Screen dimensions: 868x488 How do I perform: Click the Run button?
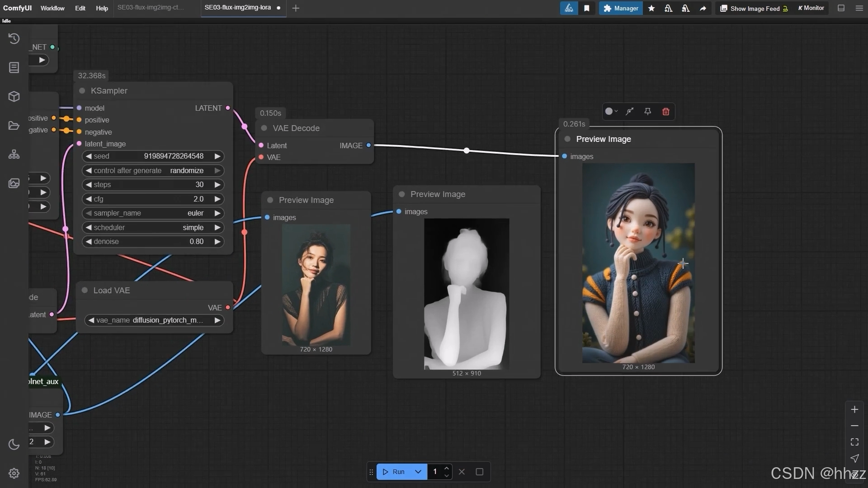tap(394, 472)
